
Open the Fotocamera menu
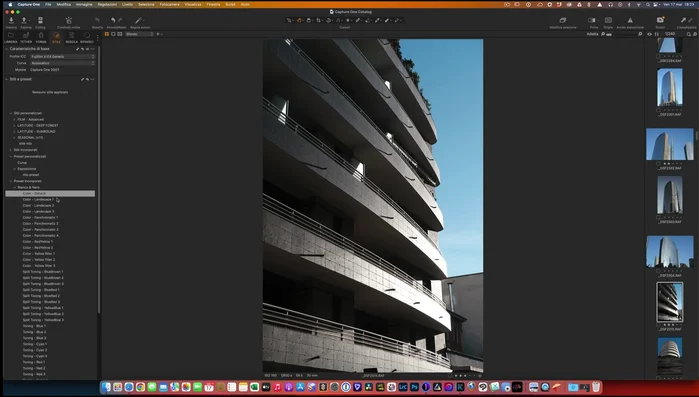(x=169, y=4)
